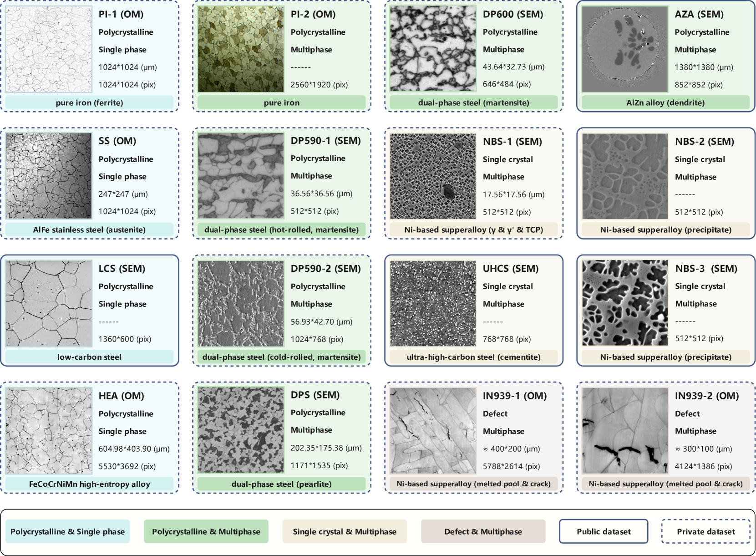This screenshot has width=756, height=556.
Task: Select the "Private dataset" dashed legend box
Action: coord(706,531)
